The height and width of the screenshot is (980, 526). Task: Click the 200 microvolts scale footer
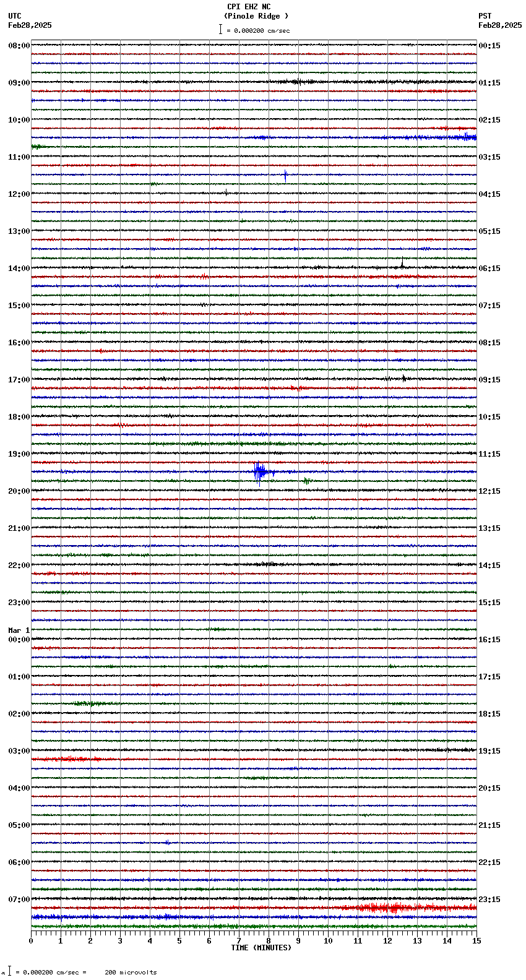click(131, 972)
